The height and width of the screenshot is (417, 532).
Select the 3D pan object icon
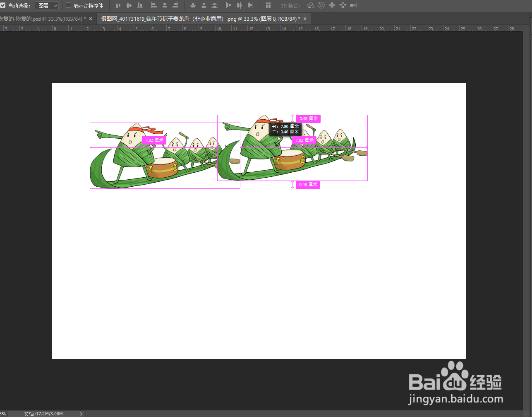tap(332, 5)
